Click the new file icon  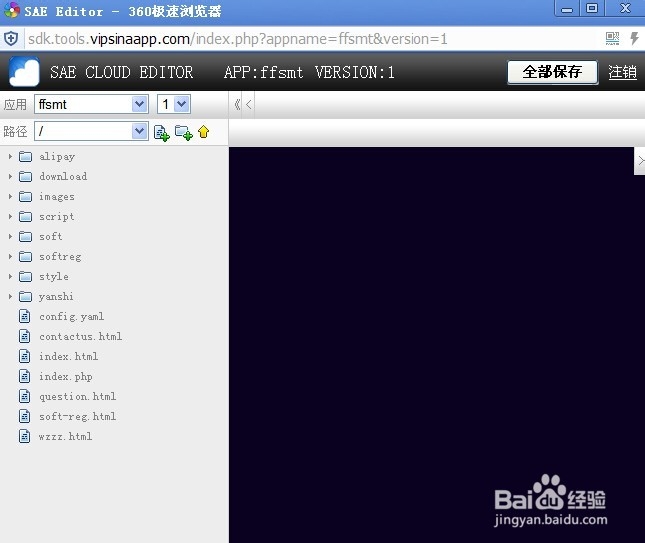[161, 132]
